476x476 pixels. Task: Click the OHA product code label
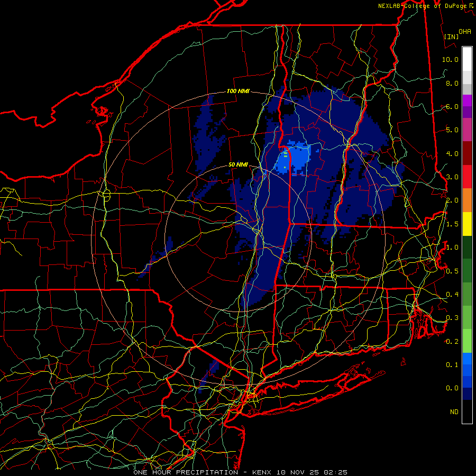pyautogui.click(x=465, y=31)
